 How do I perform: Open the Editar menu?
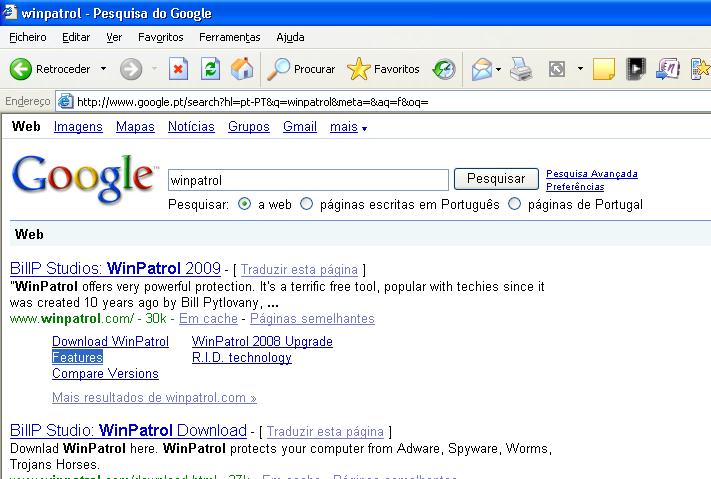point(76,37)
